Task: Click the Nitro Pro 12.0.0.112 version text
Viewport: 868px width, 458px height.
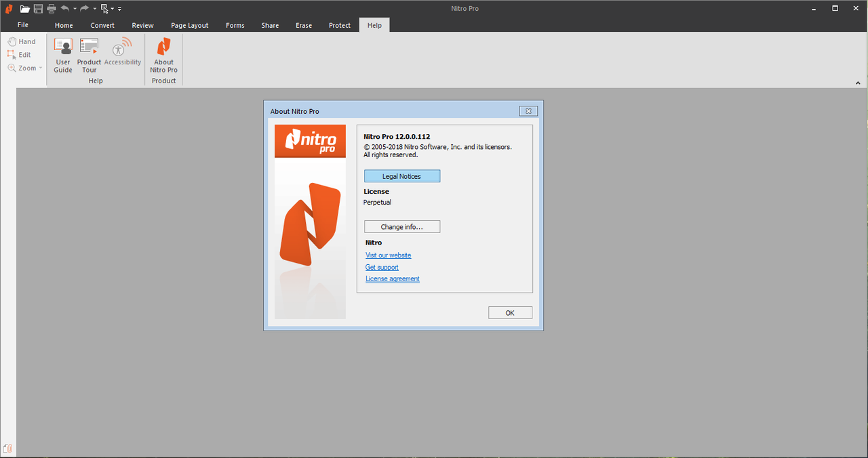Action: coord(397,137)
